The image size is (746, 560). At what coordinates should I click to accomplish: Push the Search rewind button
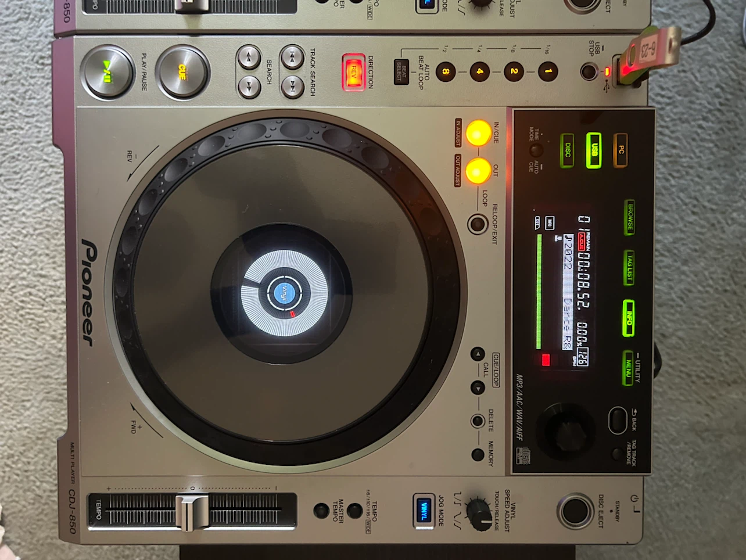point(249,58)
